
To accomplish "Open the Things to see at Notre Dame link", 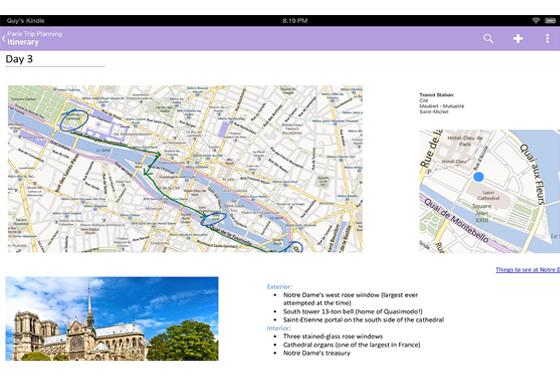I will click(x=528, y=270).
